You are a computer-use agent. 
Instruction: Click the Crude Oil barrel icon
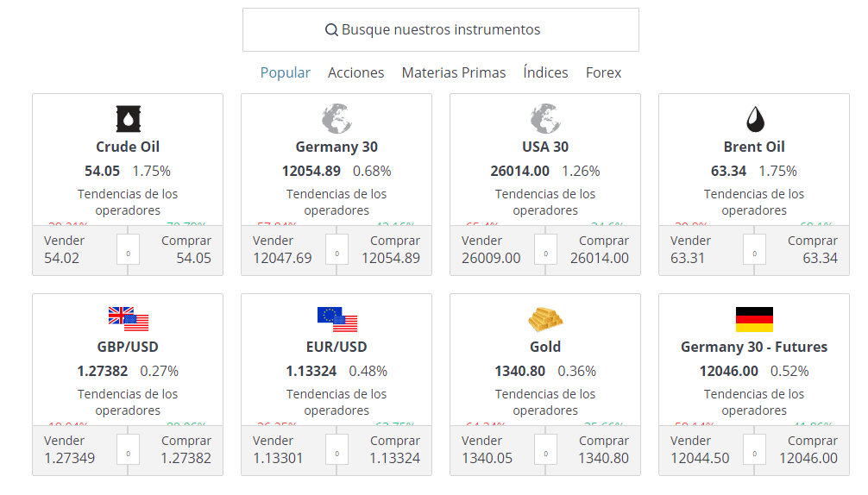click(128, 118)
